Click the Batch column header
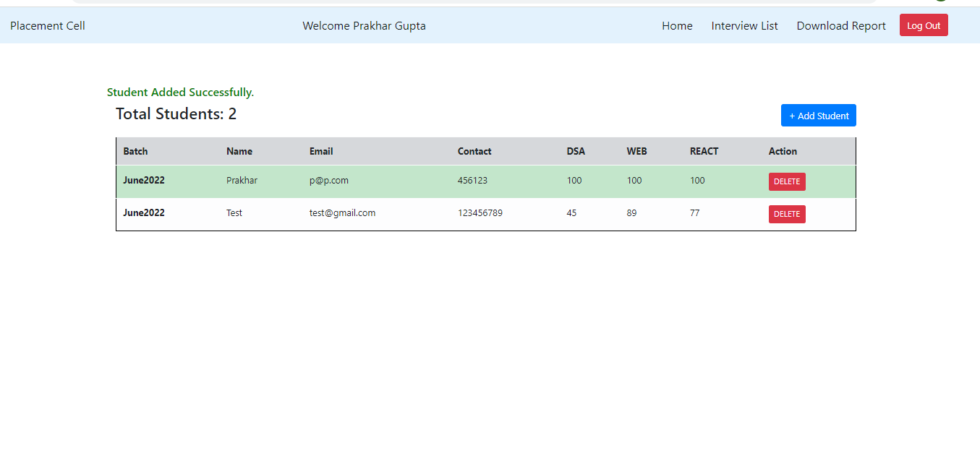 tap(135, 151)
